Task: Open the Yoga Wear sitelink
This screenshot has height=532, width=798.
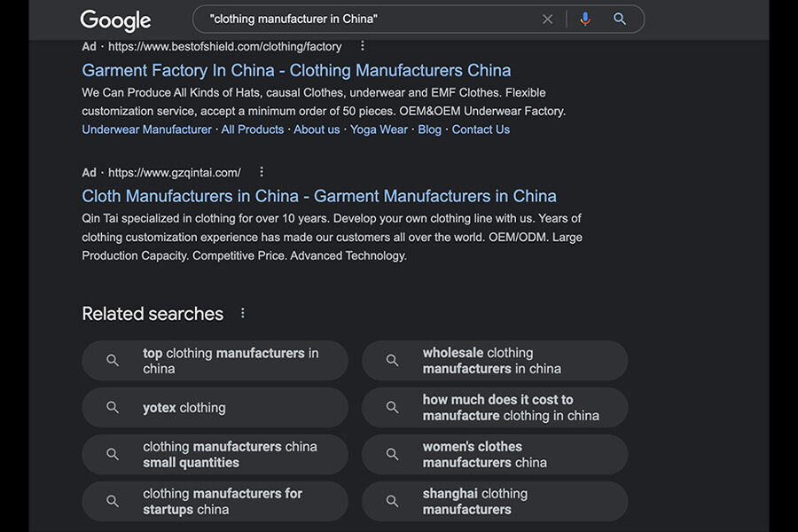Action: [379, 129]
